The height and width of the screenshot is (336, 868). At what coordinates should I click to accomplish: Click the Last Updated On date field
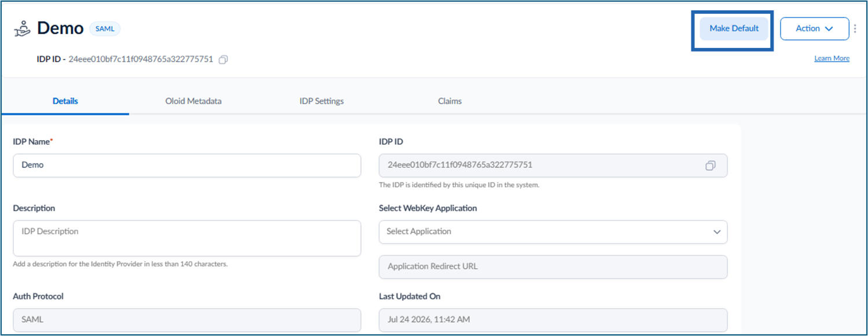(x=553, y=320)
